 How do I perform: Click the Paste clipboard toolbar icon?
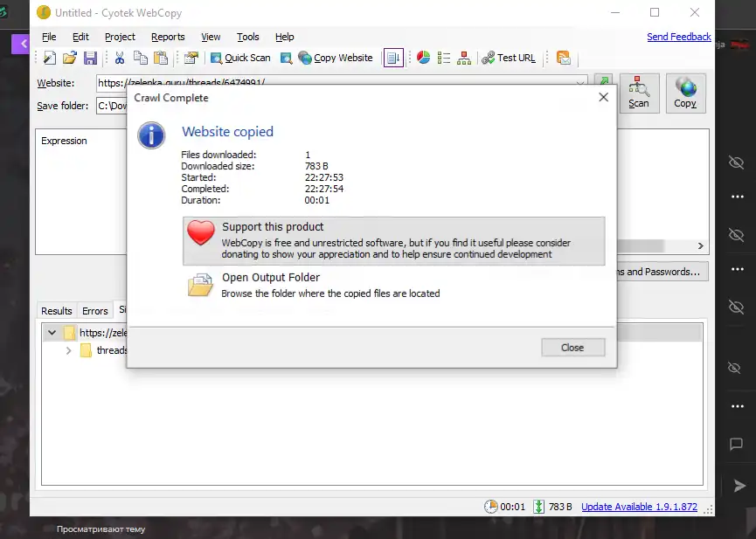(x=161, y=58)
